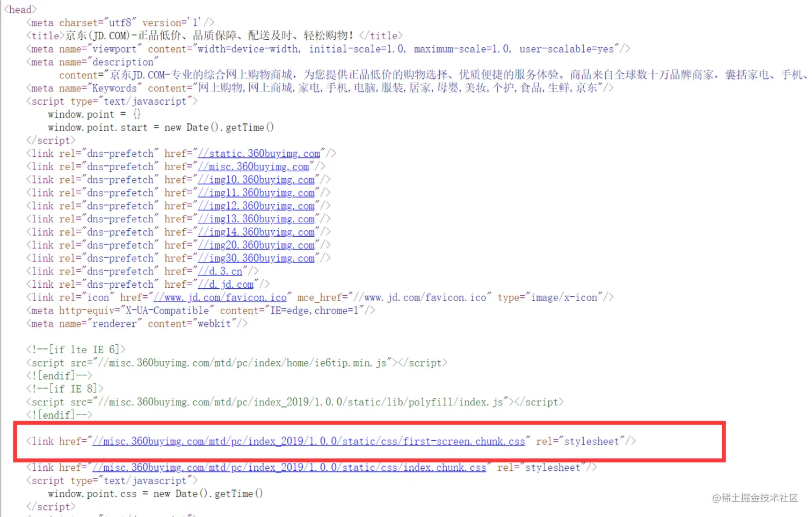Follow the //img30.360buyimg.com link

coord(256,258)
